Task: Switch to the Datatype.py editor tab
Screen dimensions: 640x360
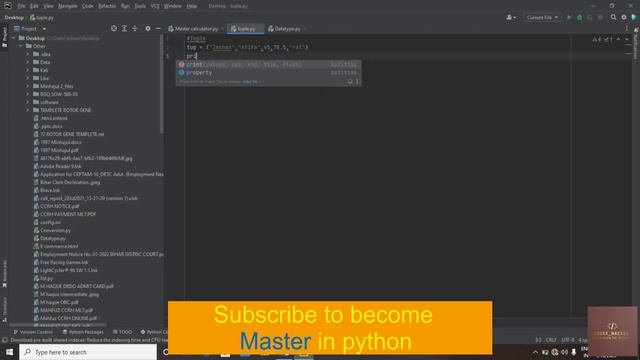Action: pos(287,29)
